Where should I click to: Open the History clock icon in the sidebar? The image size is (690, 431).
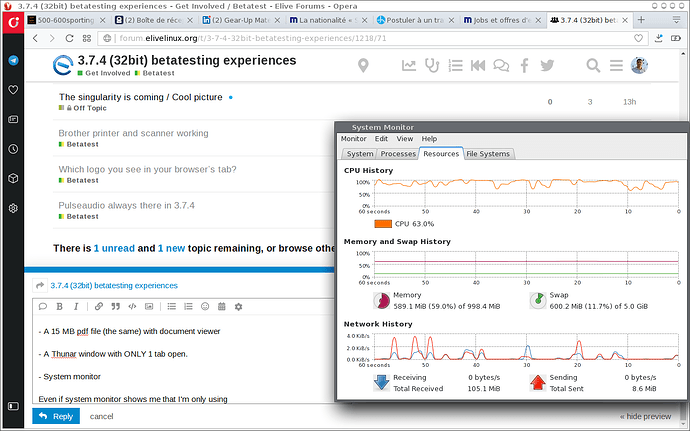point(13,149)
